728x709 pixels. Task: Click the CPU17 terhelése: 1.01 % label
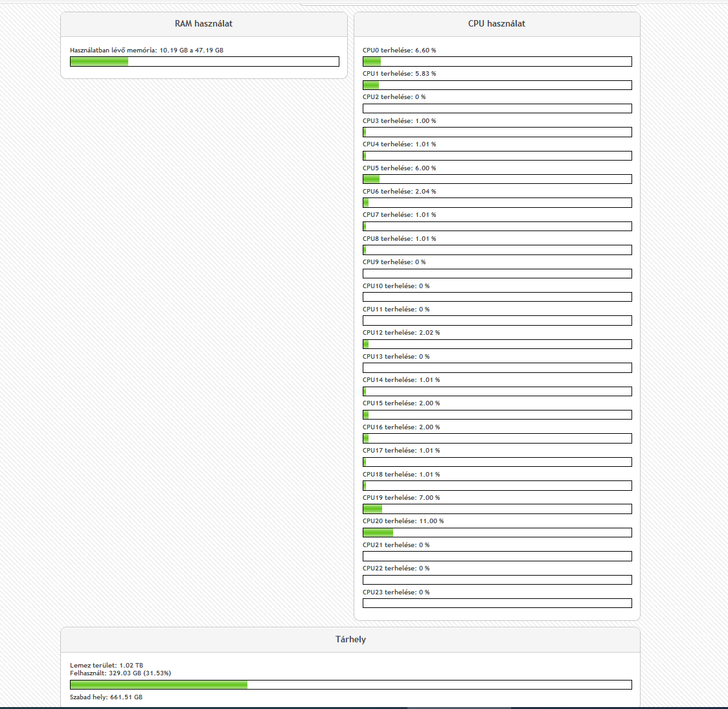tap(401, 451)
